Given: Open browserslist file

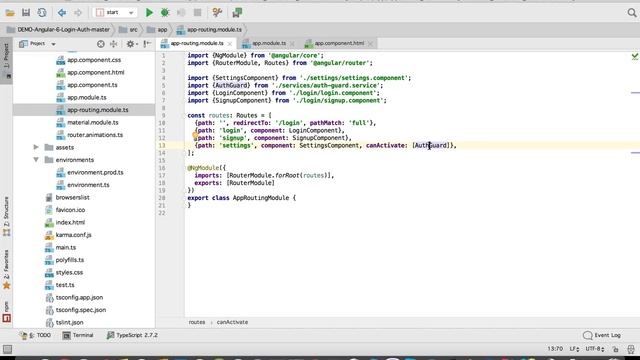Looking at the screenshot, I should click(x=67, y=198).
